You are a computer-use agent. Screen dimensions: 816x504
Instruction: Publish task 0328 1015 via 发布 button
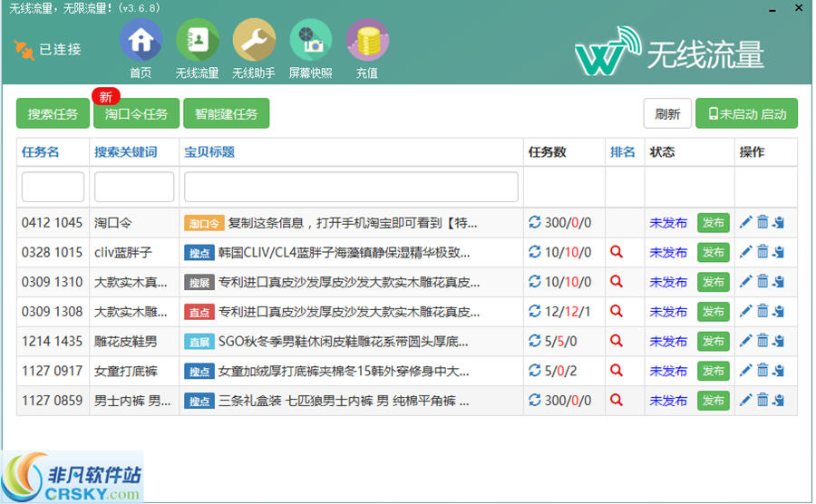714,252
